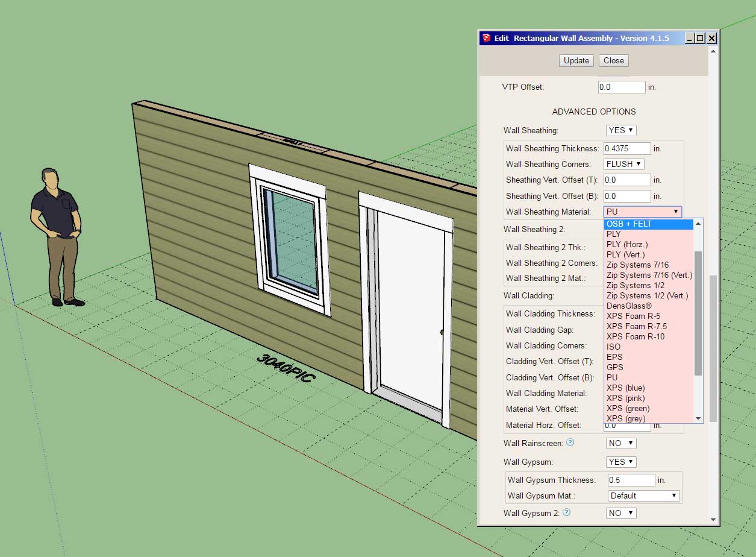Click the Wall Sheathing Thickness input field
Image resolution: width=756 pixels, height=557 pixels.
click(x=627, y=148)
